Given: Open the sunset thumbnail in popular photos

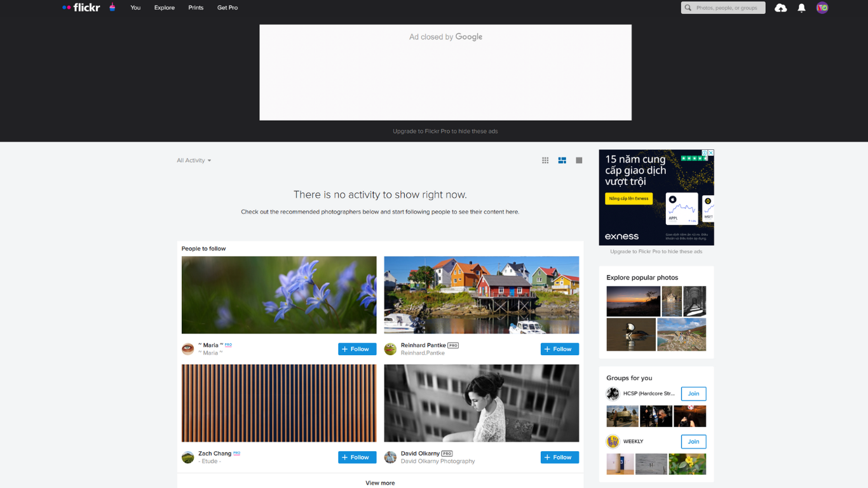Looking at the screenshot, I should pos(633,301).
